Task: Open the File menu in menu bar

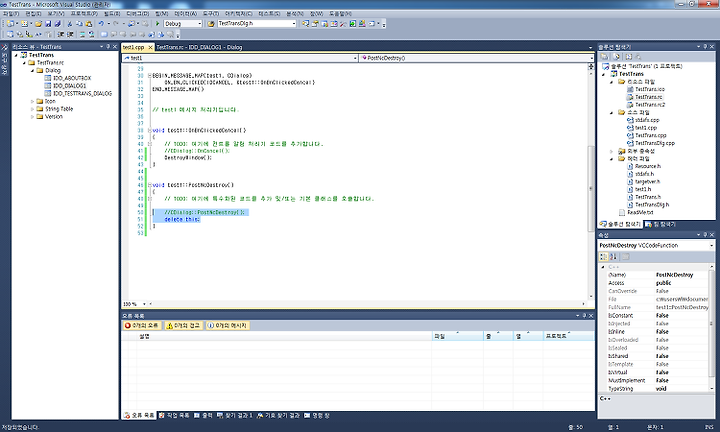Action: [x=11, y=14]
